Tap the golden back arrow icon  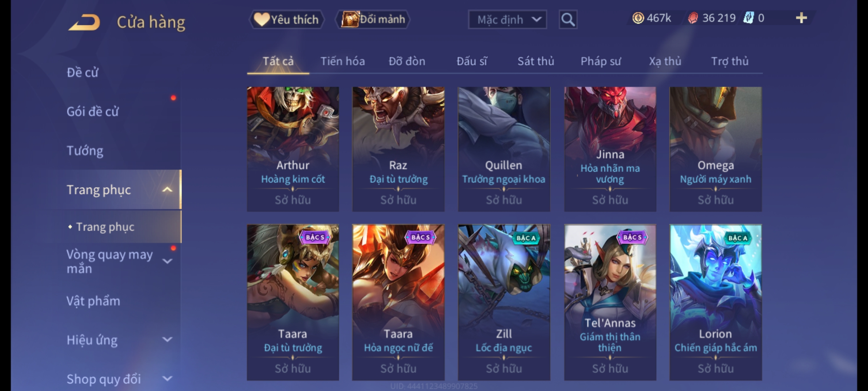84,22
